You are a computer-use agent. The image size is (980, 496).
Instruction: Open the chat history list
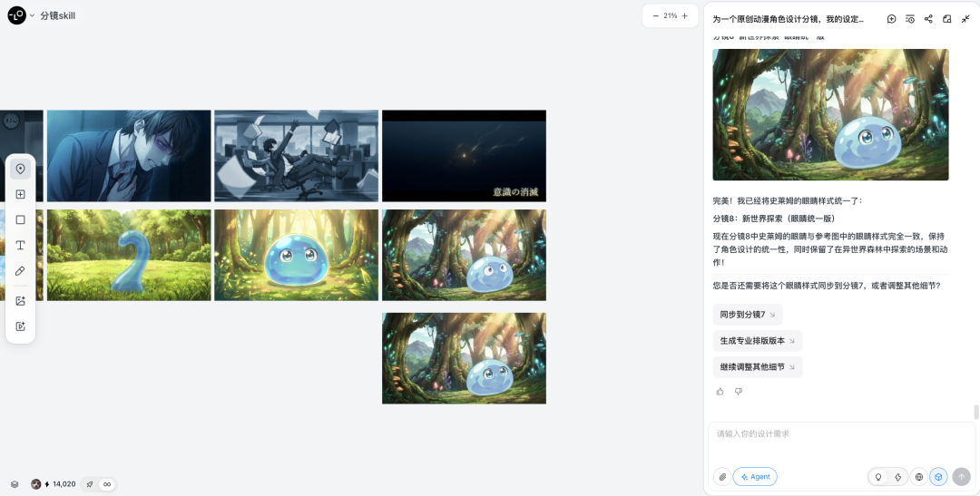coord(910,19)
